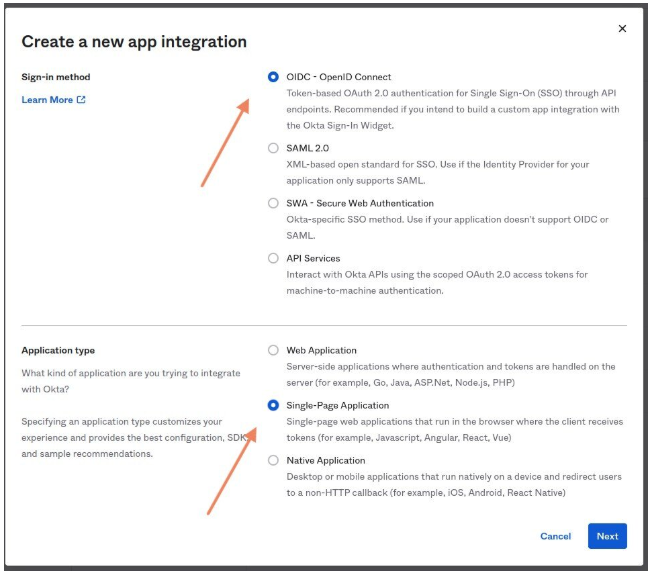
Task: Click the 'OIDC - OpenID Connect' label text
Action: (339, 77)
